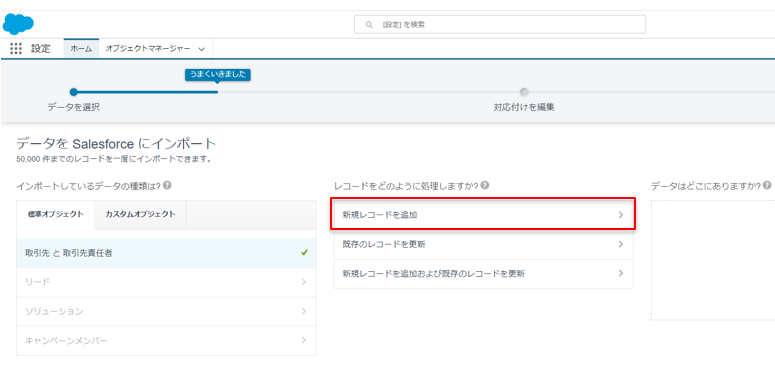The width and height of the screenshot is (775, 370).
Task: Choose the ソリューション object row
Action: pos(167,311)
